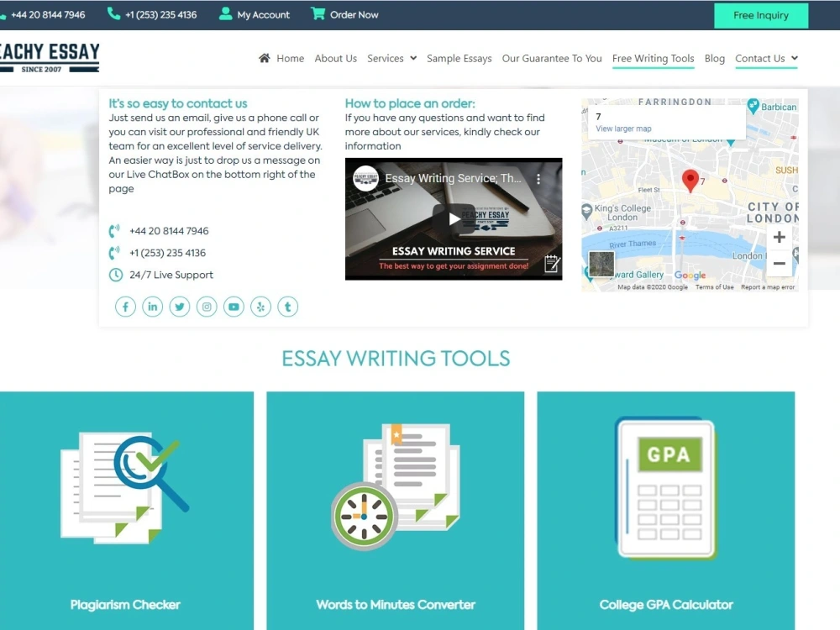This screenshot has height=630, width=840.
Task: Click contact panel number +44 20 8144 7946
Action: [170, 231]
